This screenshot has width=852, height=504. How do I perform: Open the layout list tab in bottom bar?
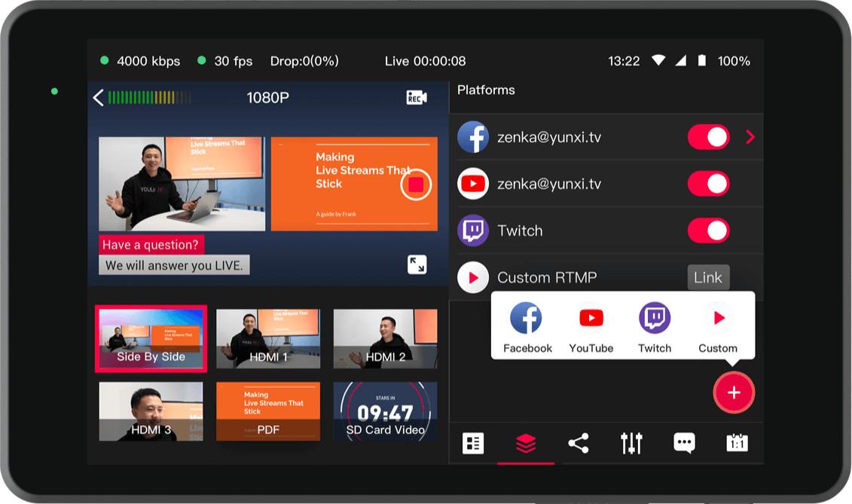coord(473,443)
